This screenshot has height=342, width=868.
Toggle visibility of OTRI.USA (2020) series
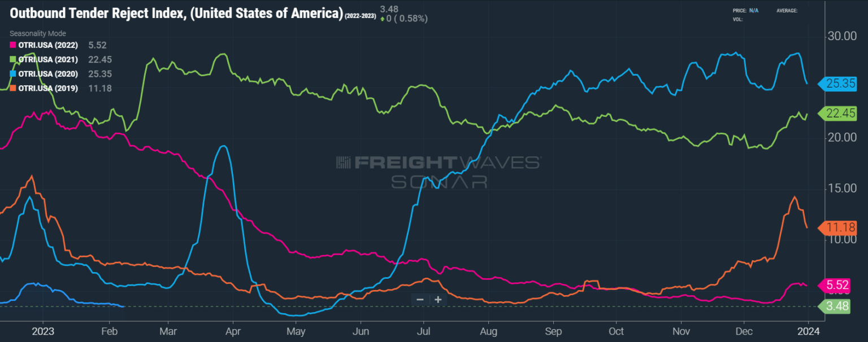point(48,74)
